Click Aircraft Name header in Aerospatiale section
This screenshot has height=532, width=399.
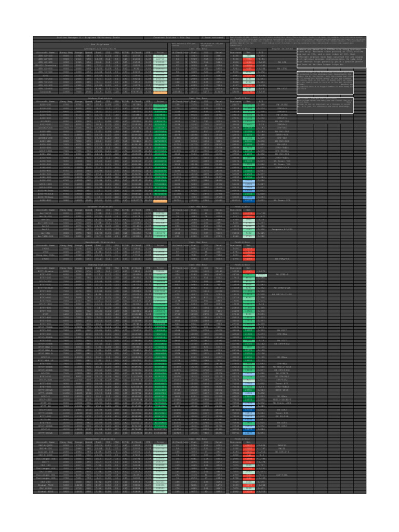tap(46, 52)
